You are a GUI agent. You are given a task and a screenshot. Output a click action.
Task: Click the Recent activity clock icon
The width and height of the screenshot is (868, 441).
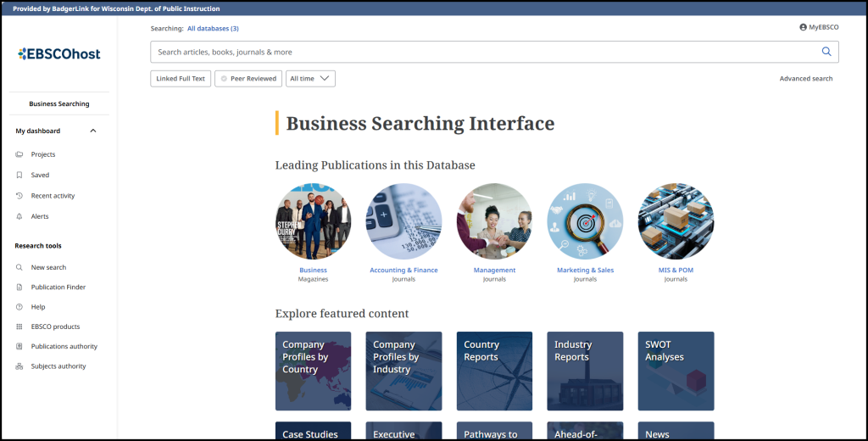19,196
